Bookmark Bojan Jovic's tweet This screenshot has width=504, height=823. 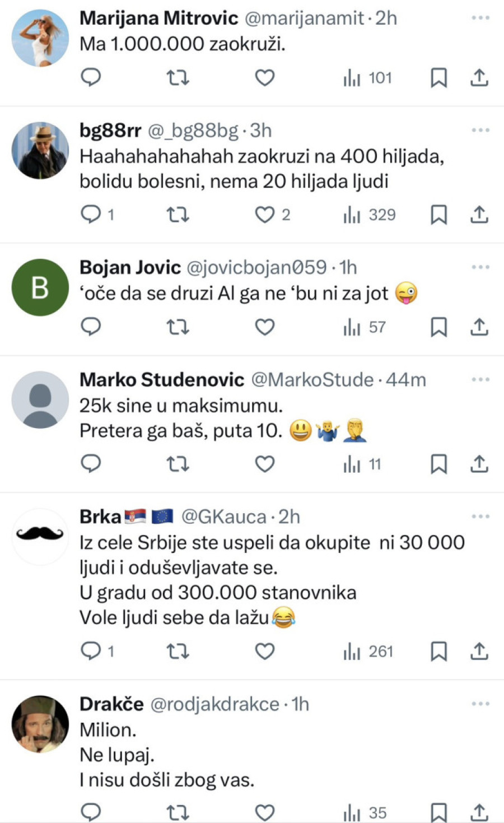(438, 327)
